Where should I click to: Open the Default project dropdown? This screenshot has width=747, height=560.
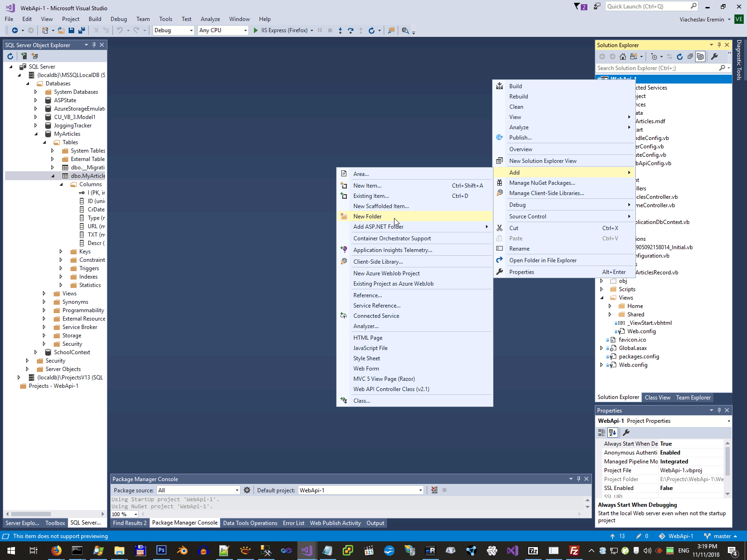pyautogui.click(x=361, y=490)
